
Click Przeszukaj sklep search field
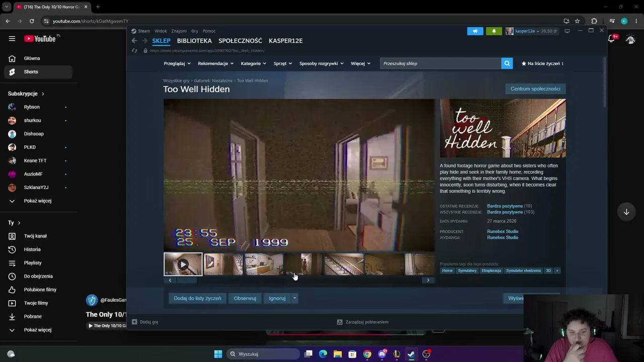coord(440,63)
